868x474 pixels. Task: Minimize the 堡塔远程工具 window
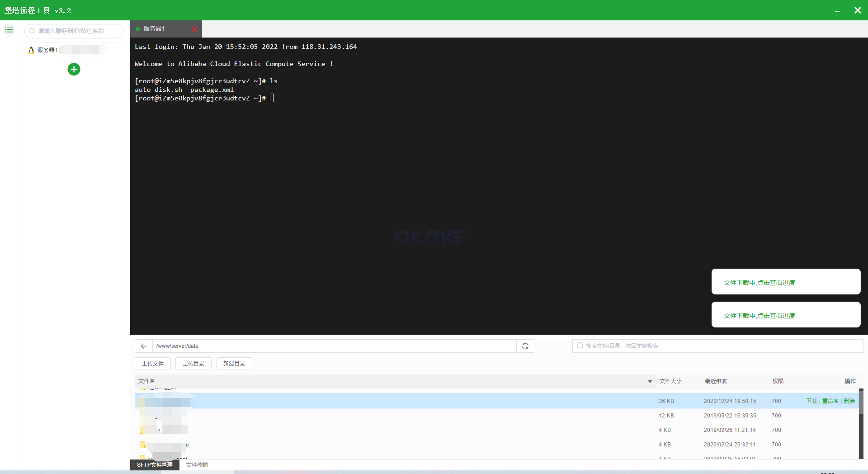(837, 10)
